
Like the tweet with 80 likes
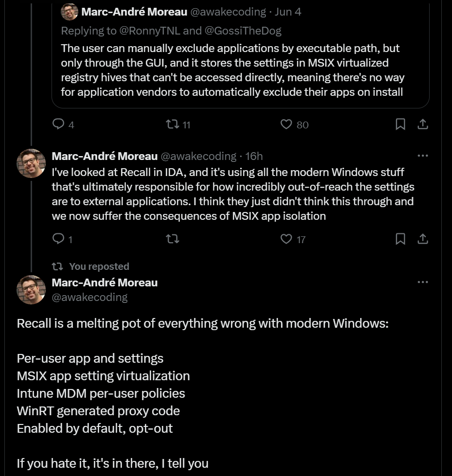(x=287, y=124)
